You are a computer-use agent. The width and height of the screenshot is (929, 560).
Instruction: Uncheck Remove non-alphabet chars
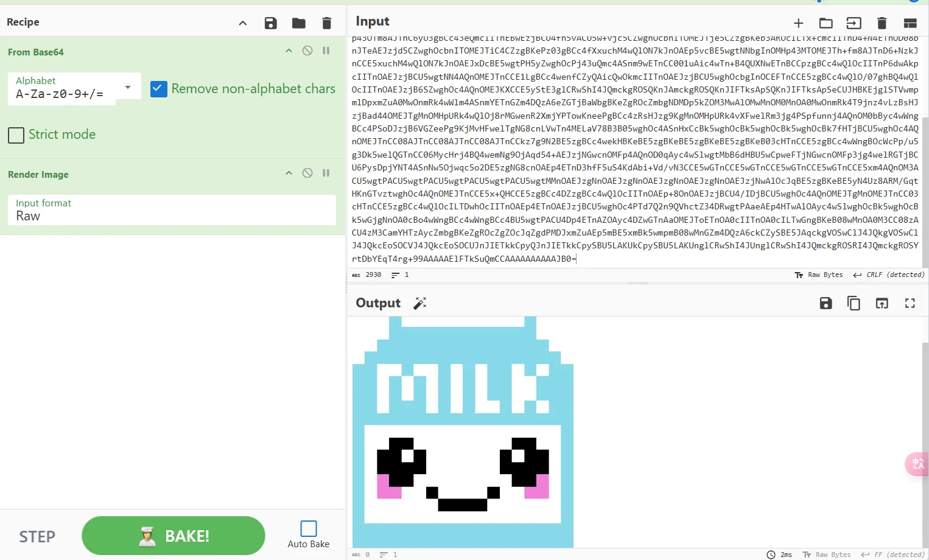click(x=159, y=89)
